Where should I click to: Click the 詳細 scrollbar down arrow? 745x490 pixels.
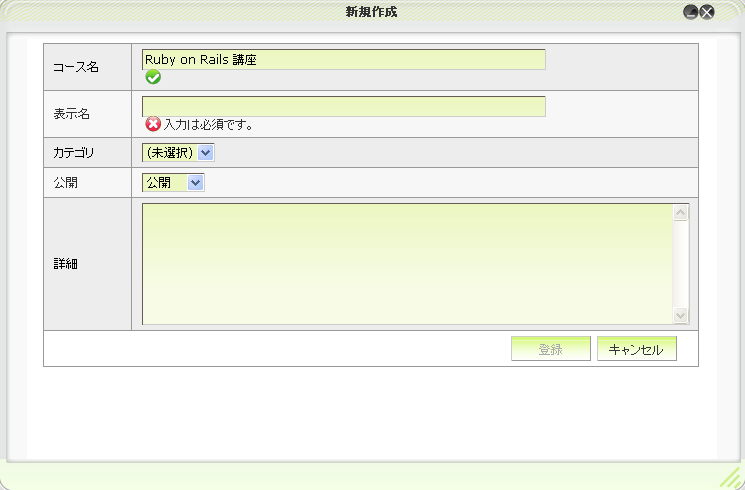[x=680, y=315]
